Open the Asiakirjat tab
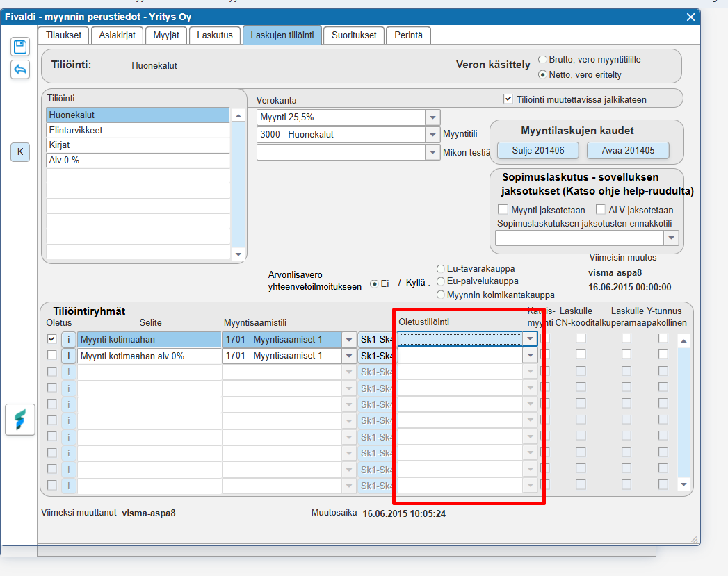Screen dimensions: 728x576 (117, 35)
